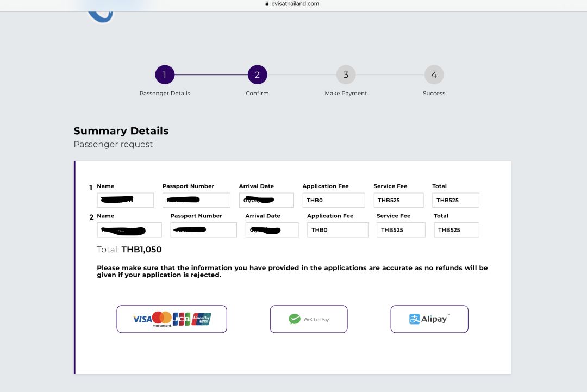Click the Make Payment step label

[346, 93]
